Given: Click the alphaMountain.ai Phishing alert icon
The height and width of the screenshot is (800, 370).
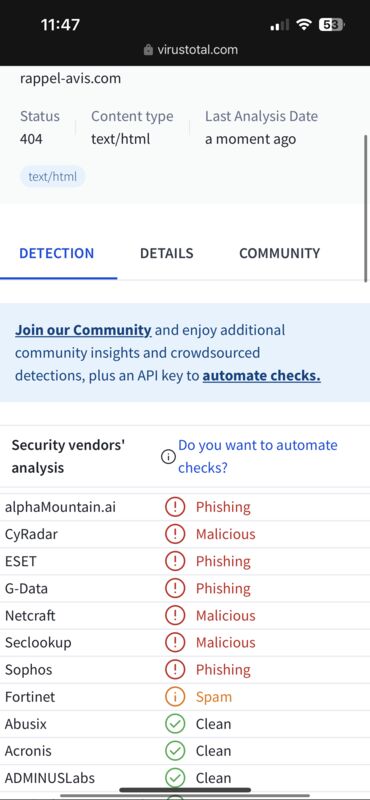Looking at the screenshot, I should tap(175, 507).
